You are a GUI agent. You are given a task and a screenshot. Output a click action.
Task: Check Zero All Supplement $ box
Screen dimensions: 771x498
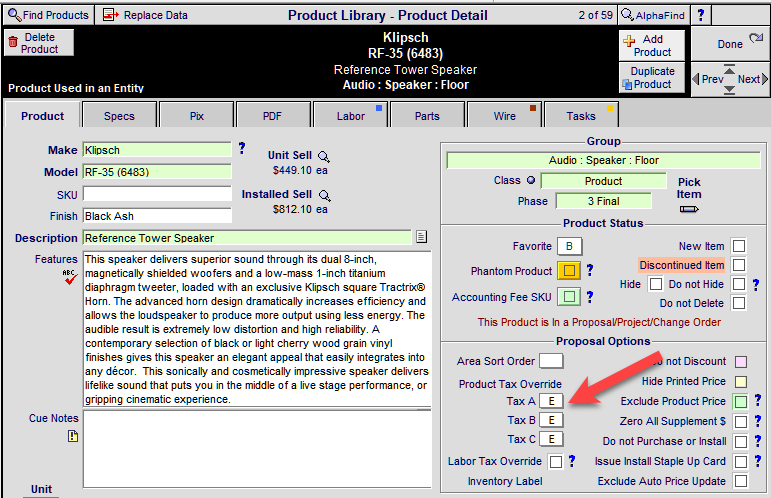click(x=741, y=421)
